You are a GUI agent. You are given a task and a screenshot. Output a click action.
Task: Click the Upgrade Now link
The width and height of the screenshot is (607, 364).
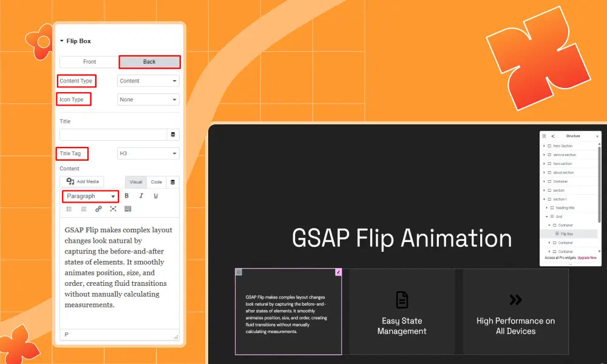586,258
